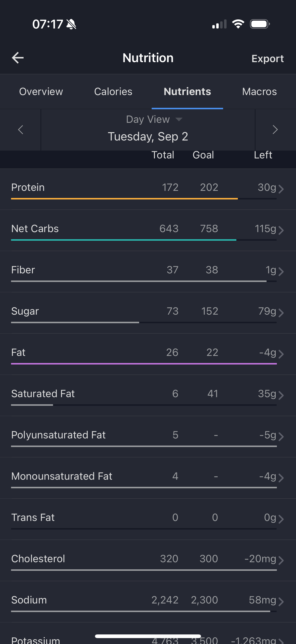The image size is (296, 644).
Task: Expand the Day View dropdown
Action: (x=154, y=119)
